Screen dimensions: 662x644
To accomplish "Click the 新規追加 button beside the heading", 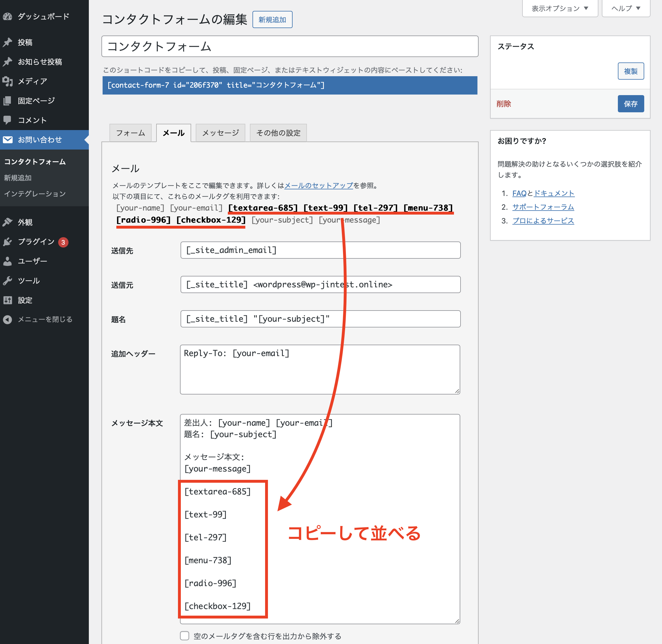I will [x=272, y=19].
